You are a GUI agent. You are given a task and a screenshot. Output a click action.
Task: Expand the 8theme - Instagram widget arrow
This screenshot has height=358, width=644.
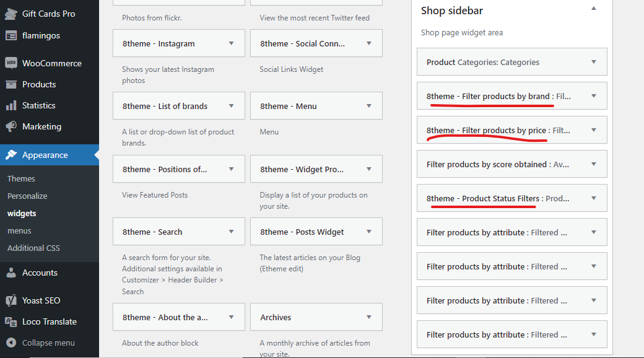pos(231,43)
